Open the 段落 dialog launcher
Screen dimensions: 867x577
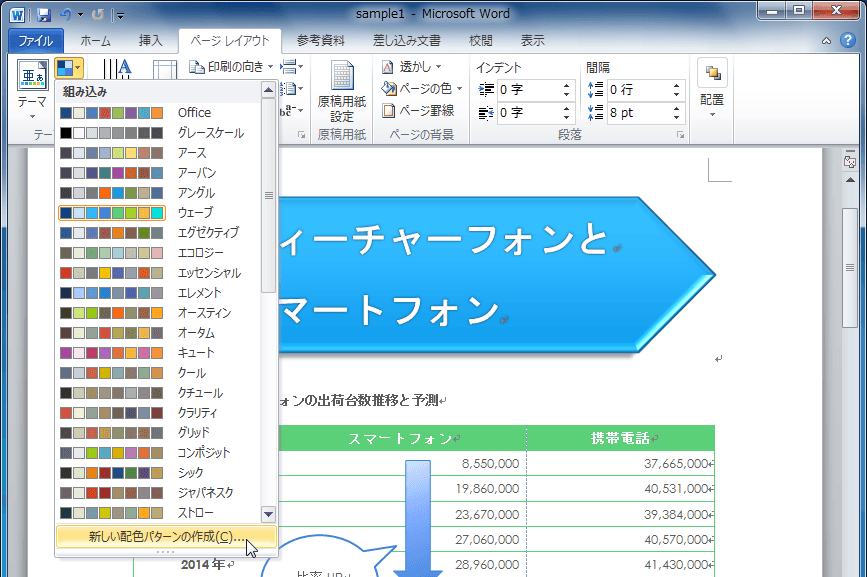click(680, 135)
